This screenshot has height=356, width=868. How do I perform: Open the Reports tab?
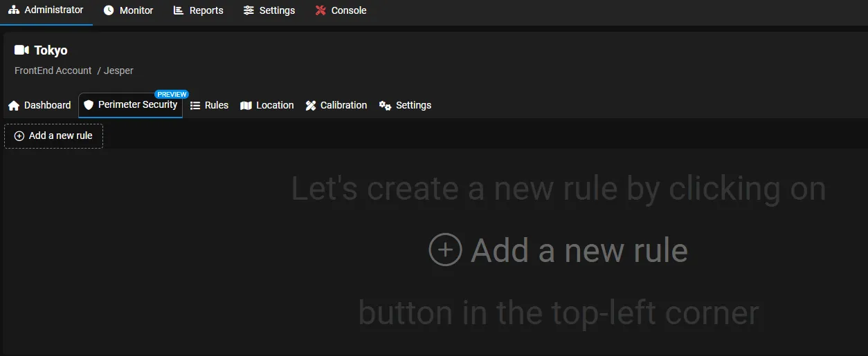[x=198, y=10]
